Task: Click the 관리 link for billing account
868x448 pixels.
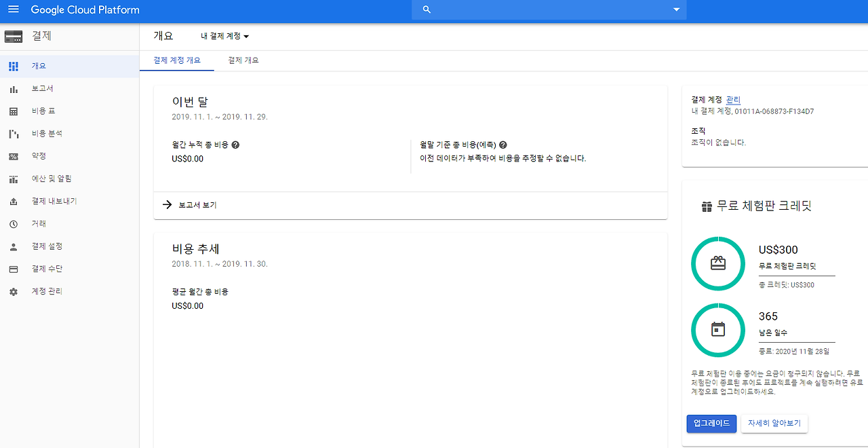Action: [733, 100]
